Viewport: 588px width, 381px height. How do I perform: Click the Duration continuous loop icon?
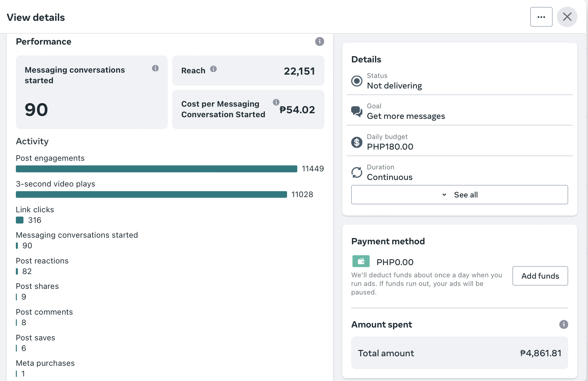coord(357,172)
